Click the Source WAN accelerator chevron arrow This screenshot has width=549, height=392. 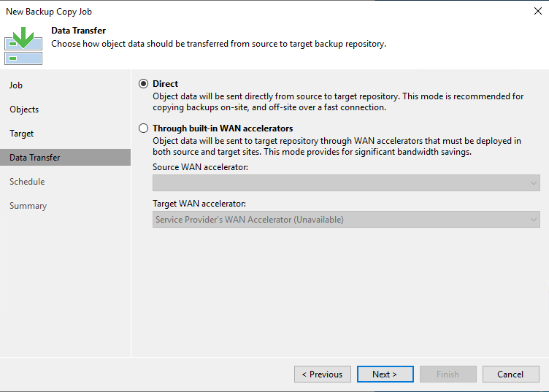pyautogui.click(x=533, y=183)
